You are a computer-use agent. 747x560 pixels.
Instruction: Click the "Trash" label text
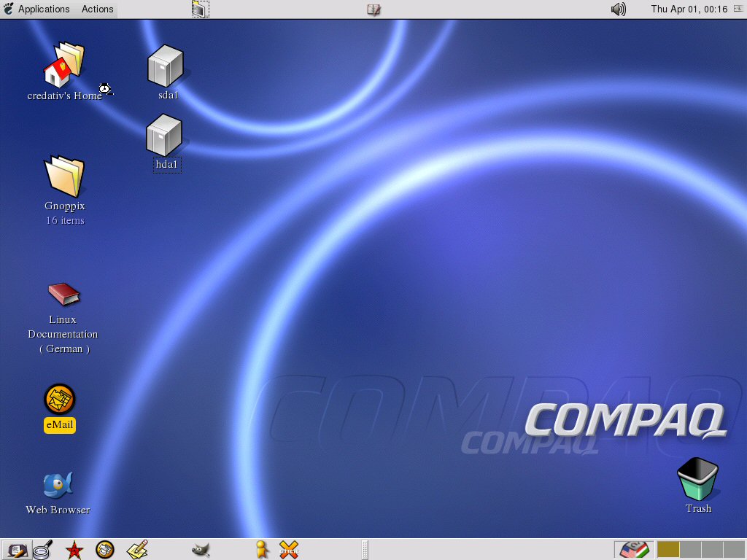[x=698, y=508]
